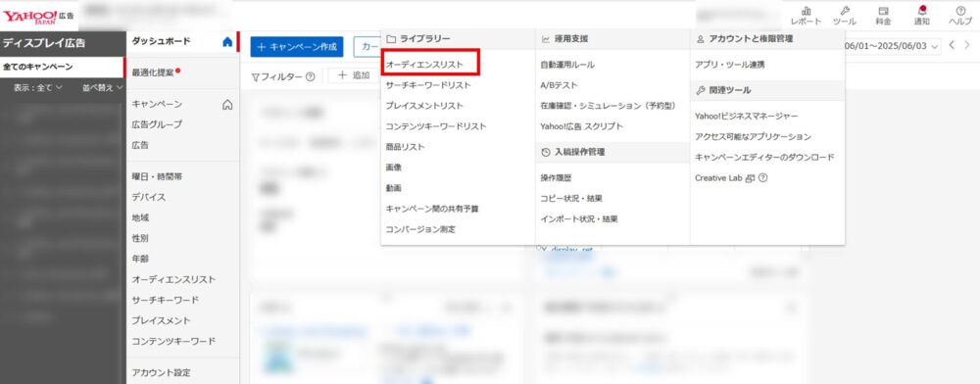This screenshot has width=980, height=384.
Task: Open 曜日・時間帯 in side navigation
Action: click(157, 176)
